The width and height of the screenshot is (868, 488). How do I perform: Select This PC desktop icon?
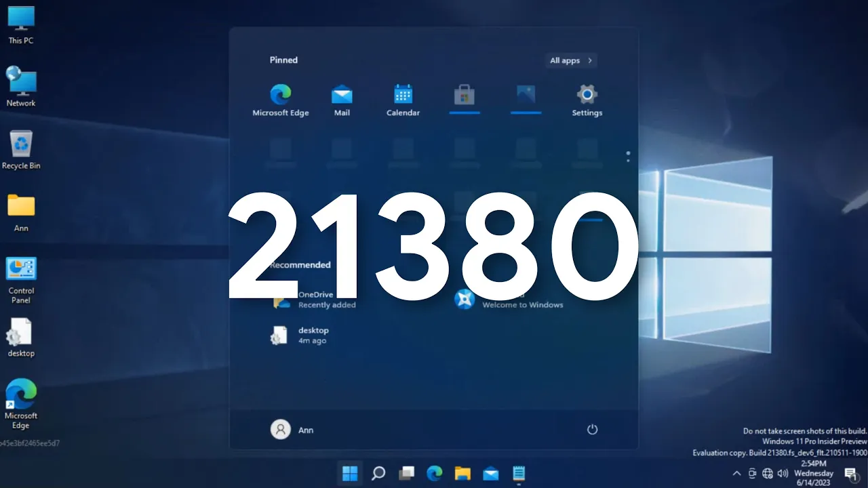tap(21, 25)
